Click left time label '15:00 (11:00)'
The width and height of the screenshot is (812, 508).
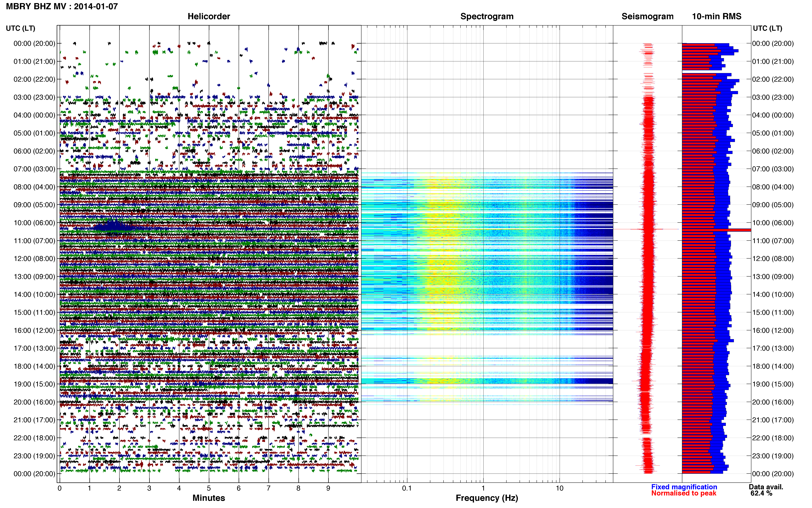tap(34, 312)
